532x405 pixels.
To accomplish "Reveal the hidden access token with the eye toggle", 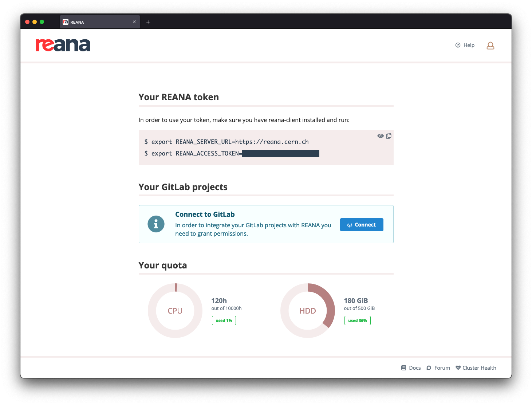I will click(x=380, y=135).
